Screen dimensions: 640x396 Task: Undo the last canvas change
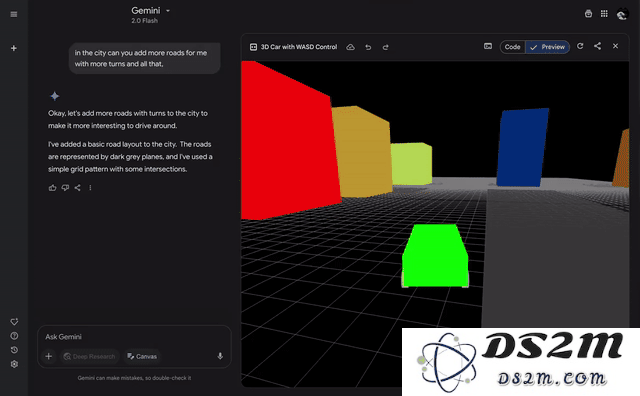click(x=368, y=47)
